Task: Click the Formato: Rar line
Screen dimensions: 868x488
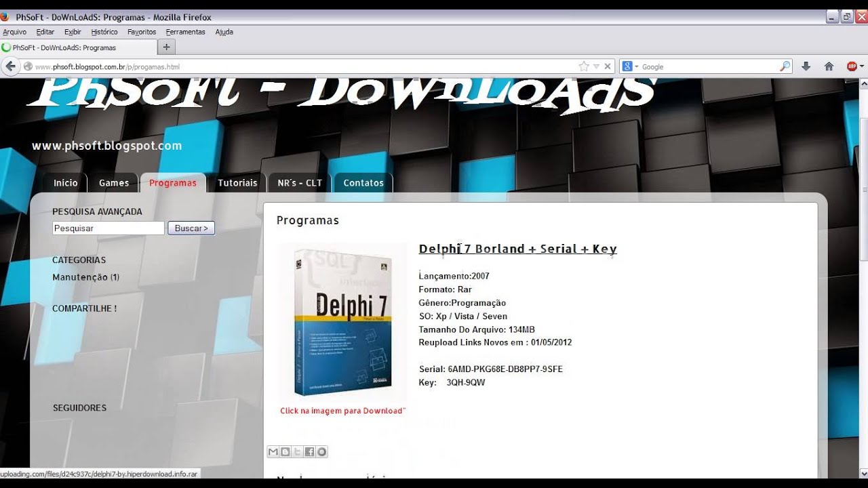Action: 446,289
